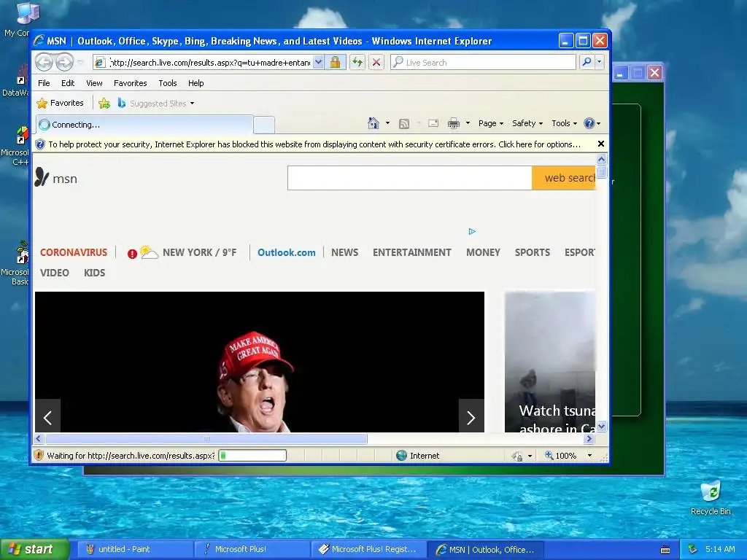747x560 pixels.
Task: Open recent pages dropdown beside Forward button
Action: pos(80,63)
